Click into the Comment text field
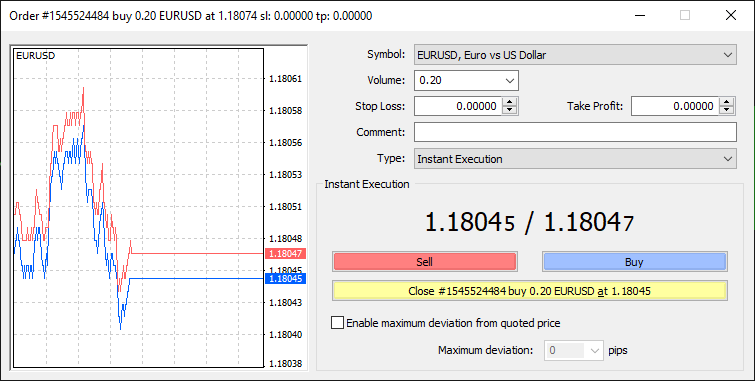Image resolution: width=755 pixels, height=381 pixels. click(x=575, y=132)
